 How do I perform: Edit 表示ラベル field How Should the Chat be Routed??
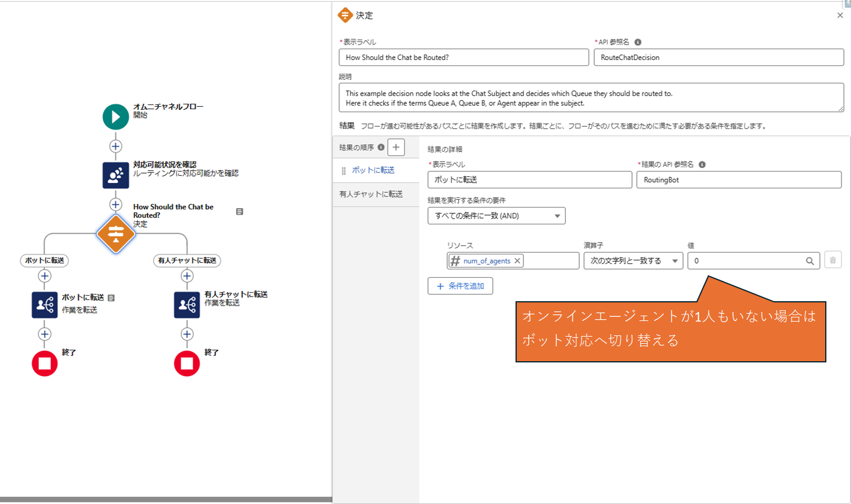click(464, 57)
